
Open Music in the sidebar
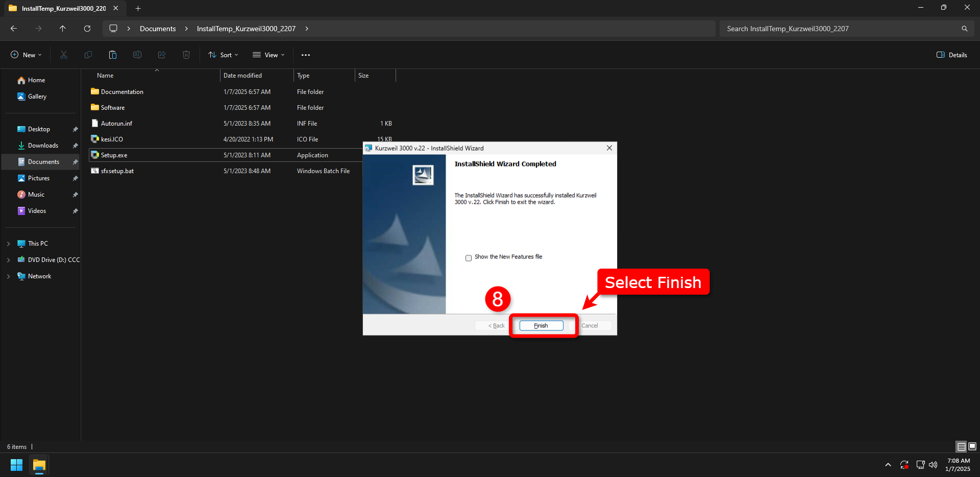pyautogui.click(x=36, y=195)
